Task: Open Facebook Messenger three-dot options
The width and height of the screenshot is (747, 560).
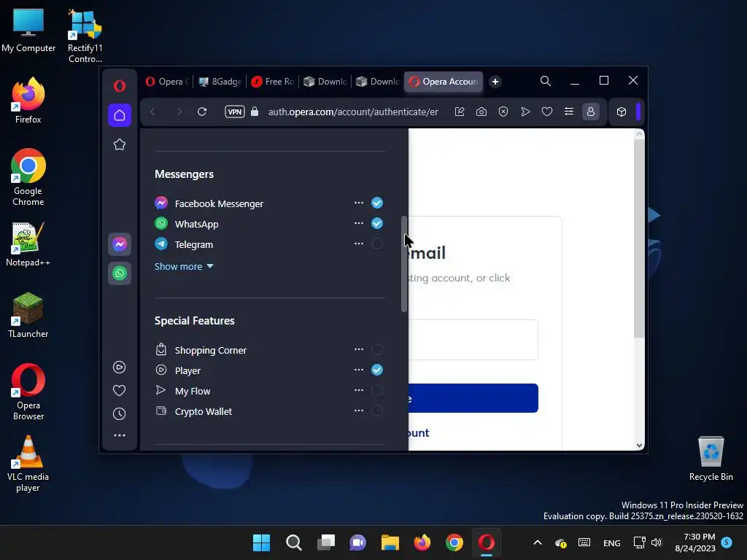Action: (x=359, y=203)
